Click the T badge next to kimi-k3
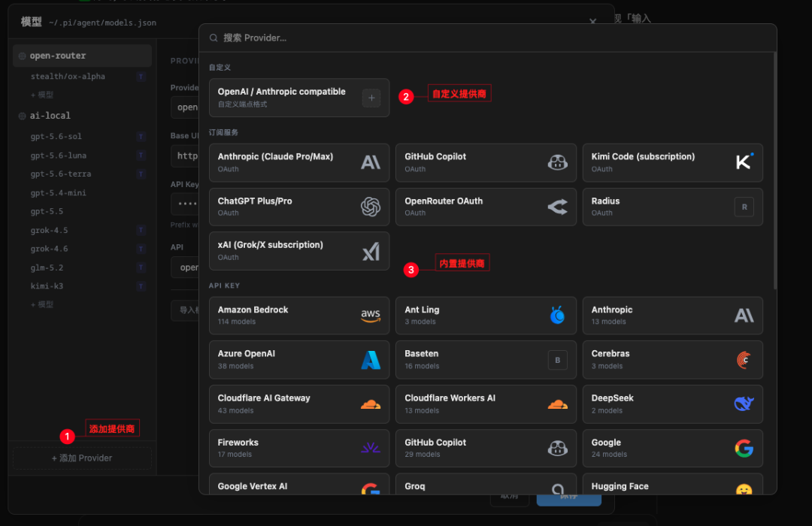 141,286
